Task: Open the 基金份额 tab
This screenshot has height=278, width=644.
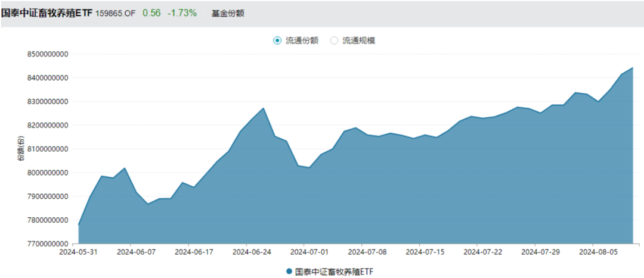Action: click(x=228, y=13)
